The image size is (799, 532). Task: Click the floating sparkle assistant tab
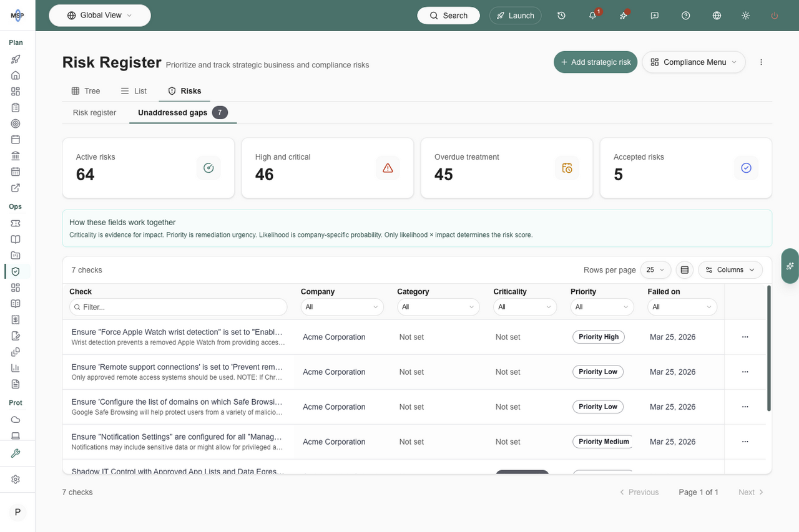point(790,266)
